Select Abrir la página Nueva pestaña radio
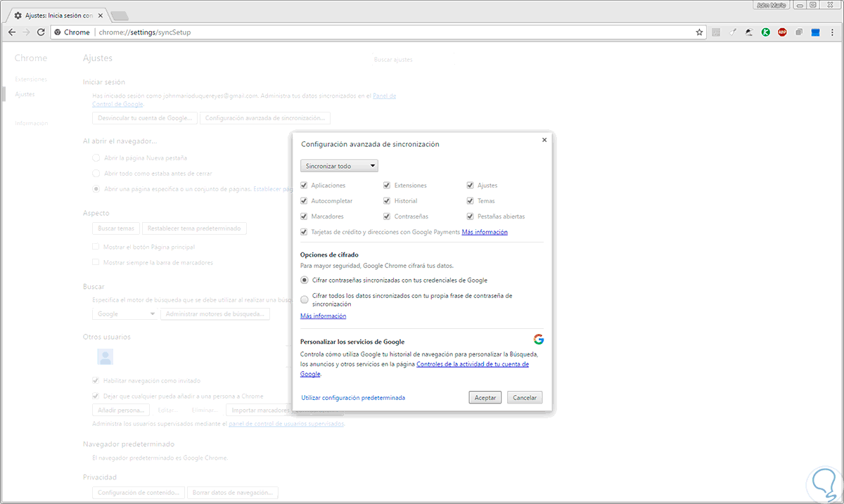 96,158
